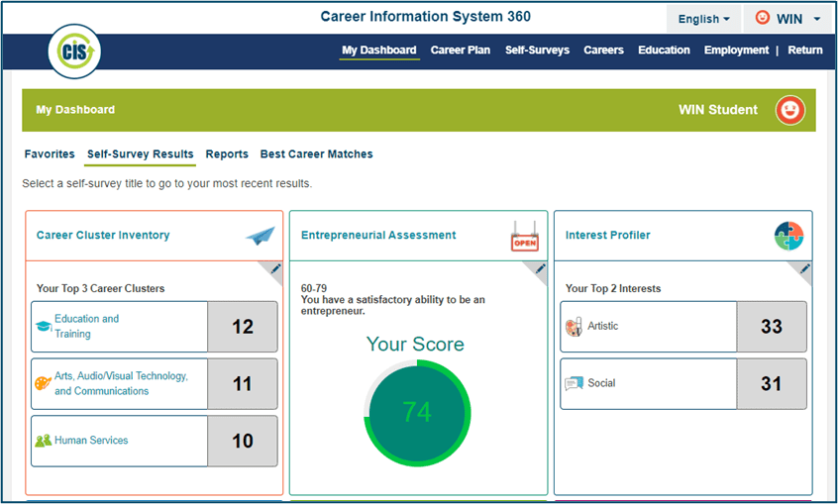Open the Self-Surveys menu
838x504 pixels.
pos(537,50)
